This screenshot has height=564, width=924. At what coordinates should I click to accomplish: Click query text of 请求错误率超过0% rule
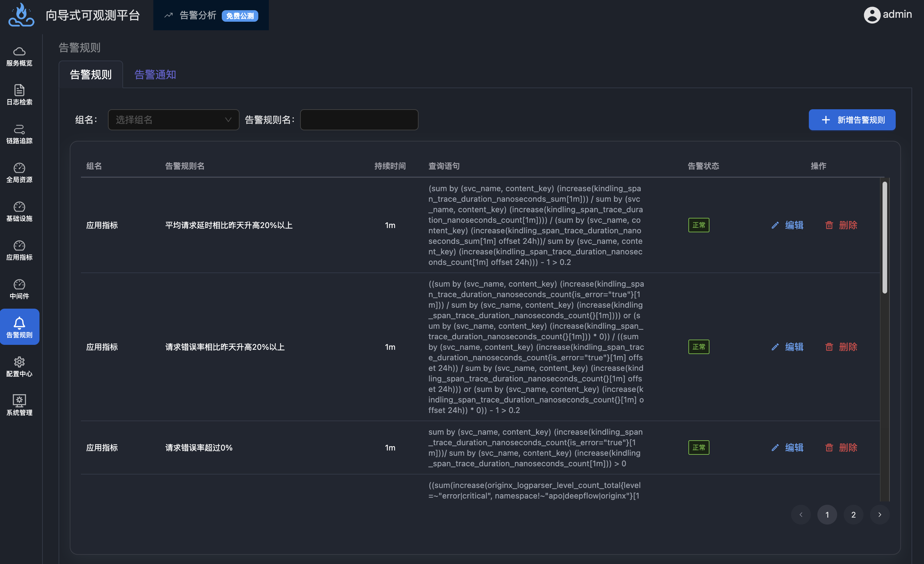click(535, 448)
